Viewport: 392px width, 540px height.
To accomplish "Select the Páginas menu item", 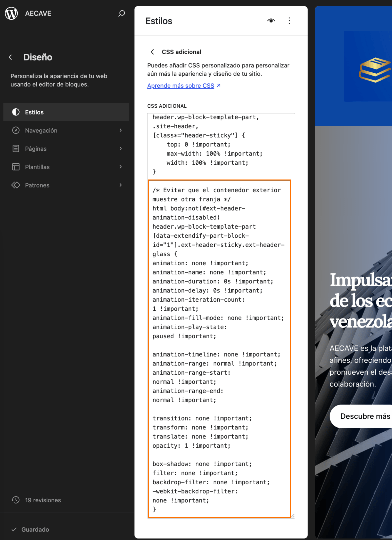I will pos(66,149).
